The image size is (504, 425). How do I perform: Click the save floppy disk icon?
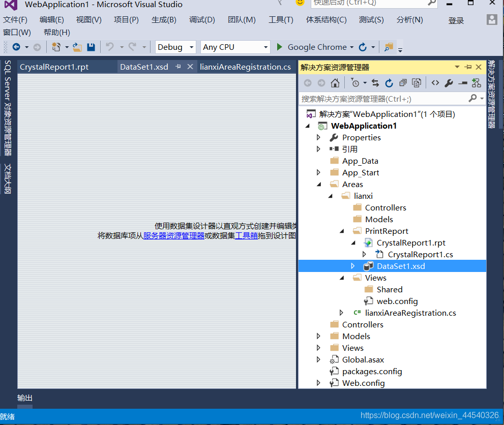pos(91,47)
